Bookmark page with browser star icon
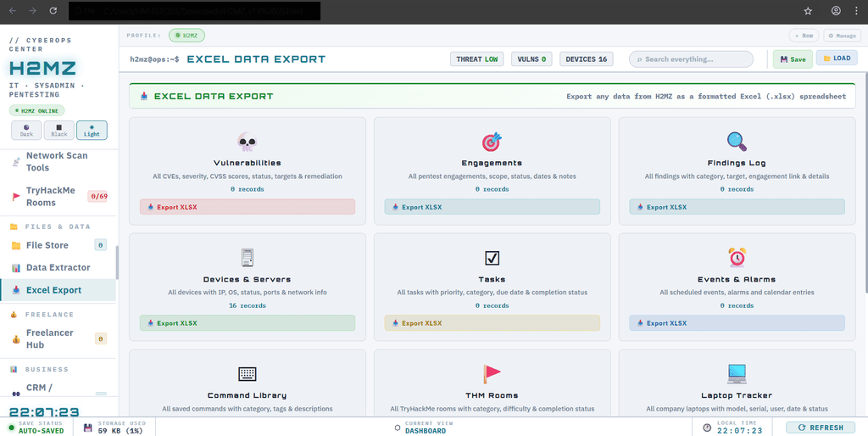Image resolution: width=868 pixels, height=436 pixels. point(808,11)
